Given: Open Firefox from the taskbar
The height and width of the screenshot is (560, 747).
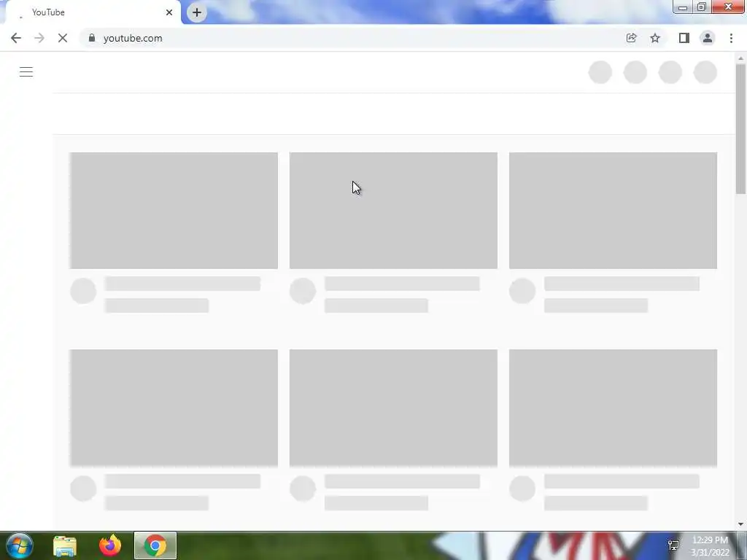Looking at the screenshot, I should pos(110,545).
